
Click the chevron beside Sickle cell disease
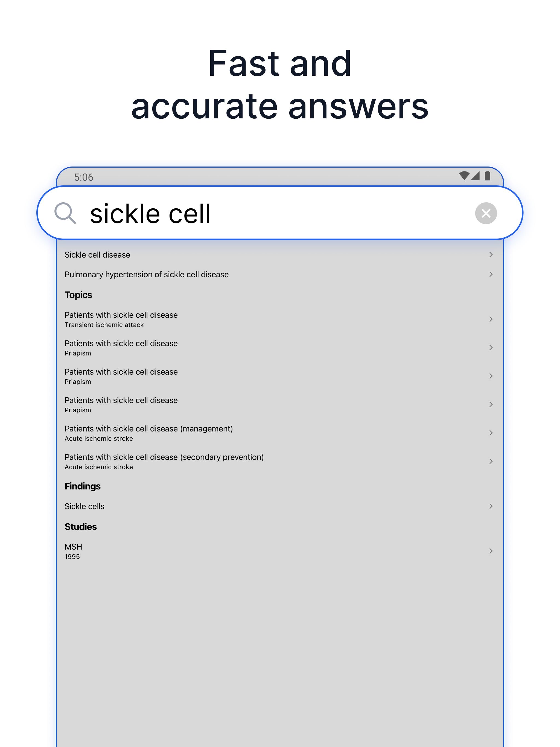pyautogui.click(x=491, y=255)
